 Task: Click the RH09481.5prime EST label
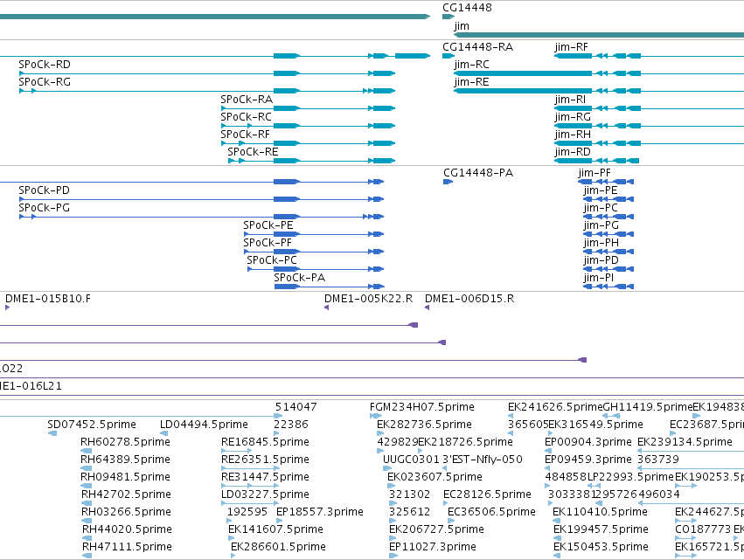point(125,477)
